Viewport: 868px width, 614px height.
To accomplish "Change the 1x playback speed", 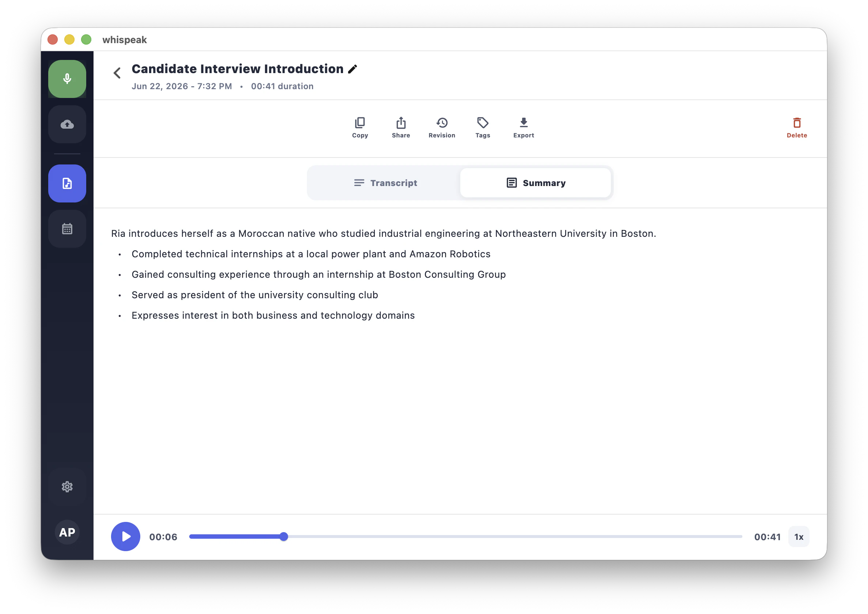I will pos(799,537).
